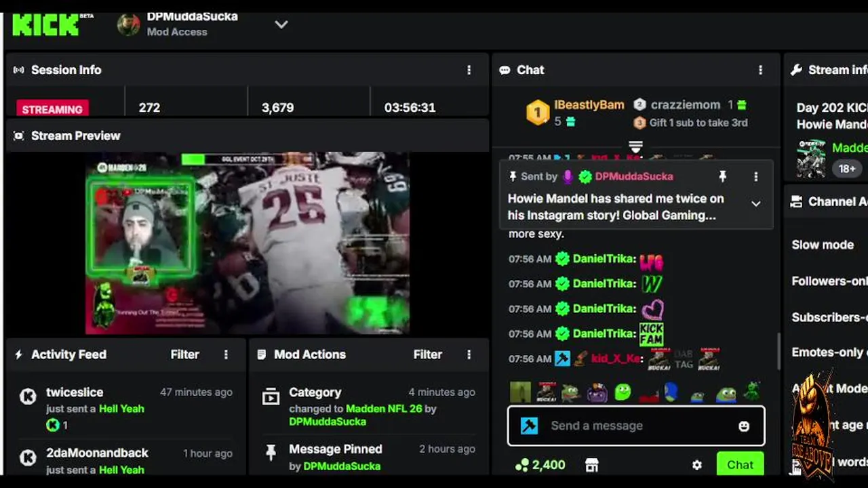The width and height of the screenshot is (868, 488).
Task: Expand the pinned Howie Mandel message
Action: point(755,203)
